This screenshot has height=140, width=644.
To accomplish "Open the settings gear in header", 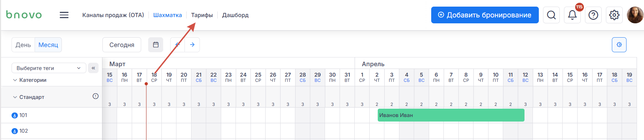I will pos(614,15).
